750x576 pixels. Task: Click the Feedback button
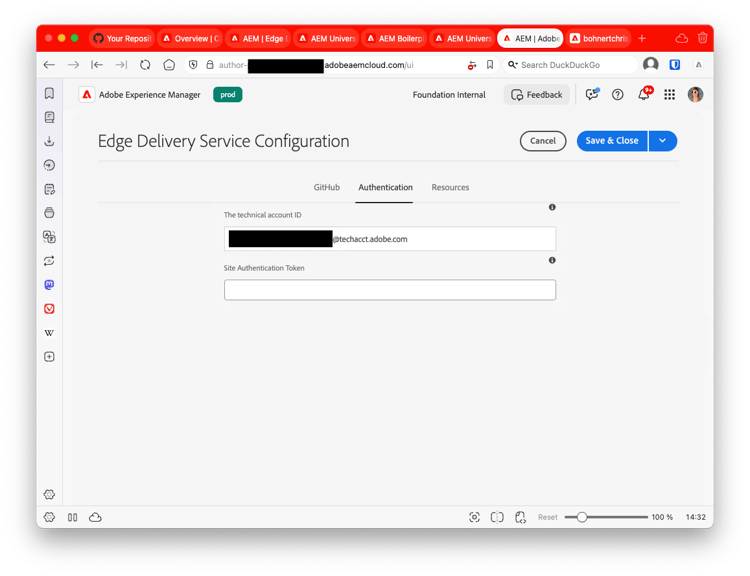click(x=537, y=95)
